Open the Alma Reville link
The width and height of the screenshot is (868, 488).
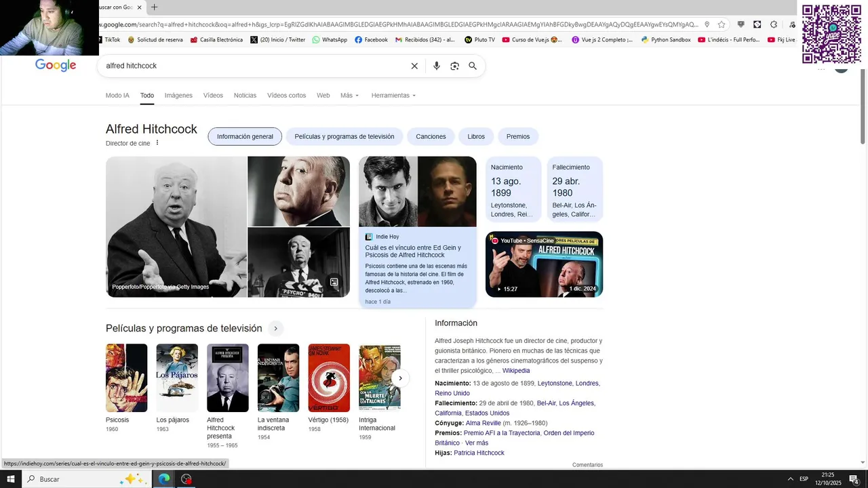point(484,423)
